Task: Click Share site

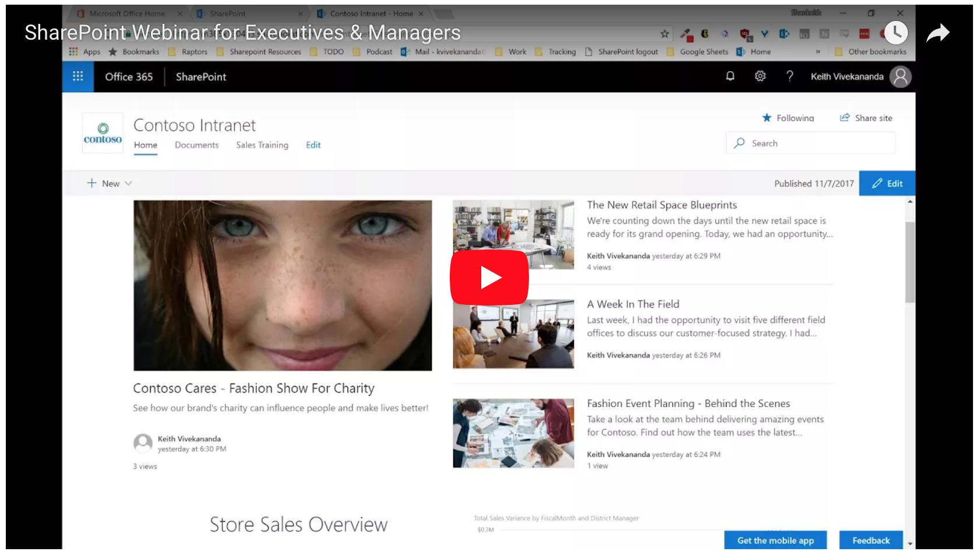Action: pos(866,118)
